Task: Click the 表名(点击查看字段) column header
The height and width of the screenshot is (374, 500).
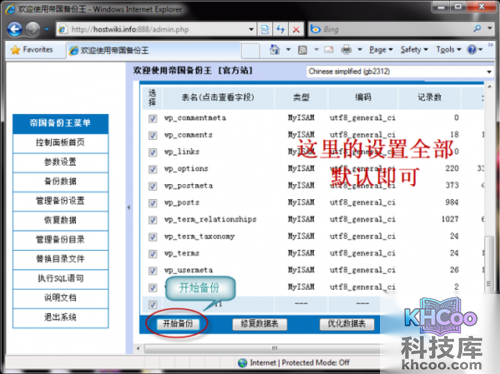Action: click(218, 97)
